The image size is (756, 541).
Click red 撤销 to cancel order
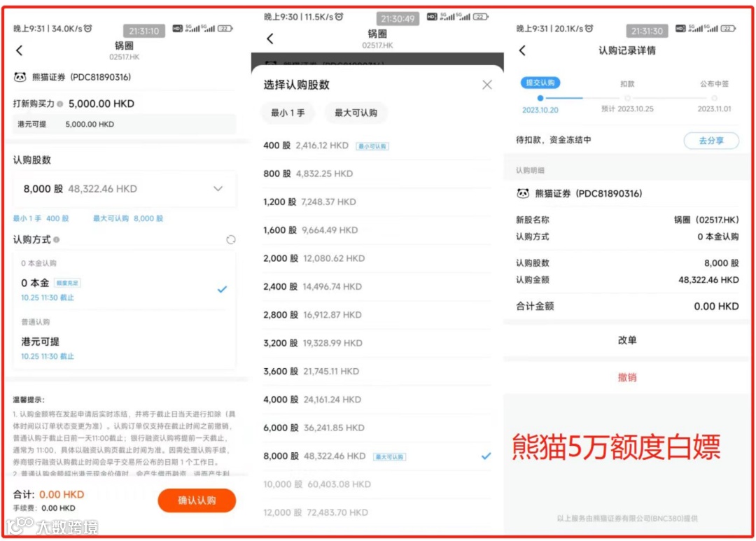click(x=626, y=377)
